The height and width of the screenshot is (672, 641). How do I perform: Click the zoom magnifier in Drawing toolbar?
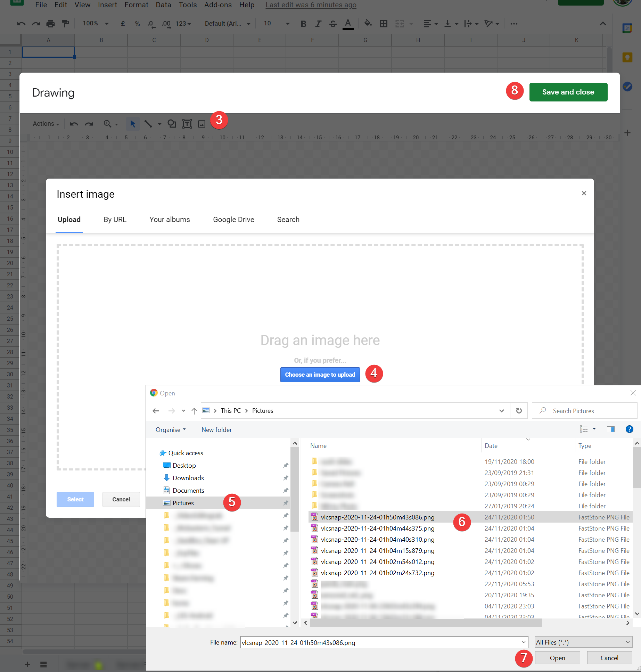point(108,124)
